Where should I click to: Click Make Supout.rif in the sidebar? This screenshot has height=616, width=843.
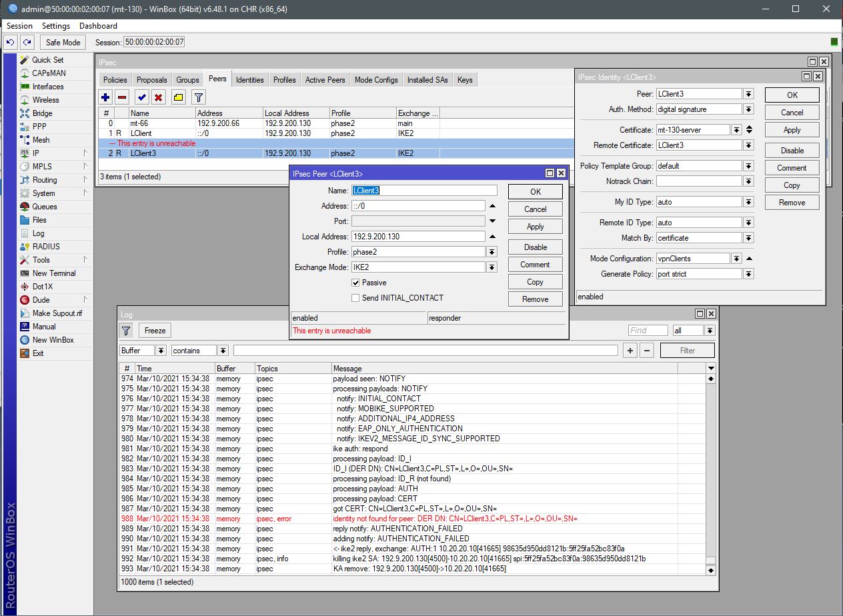[57, 313]
